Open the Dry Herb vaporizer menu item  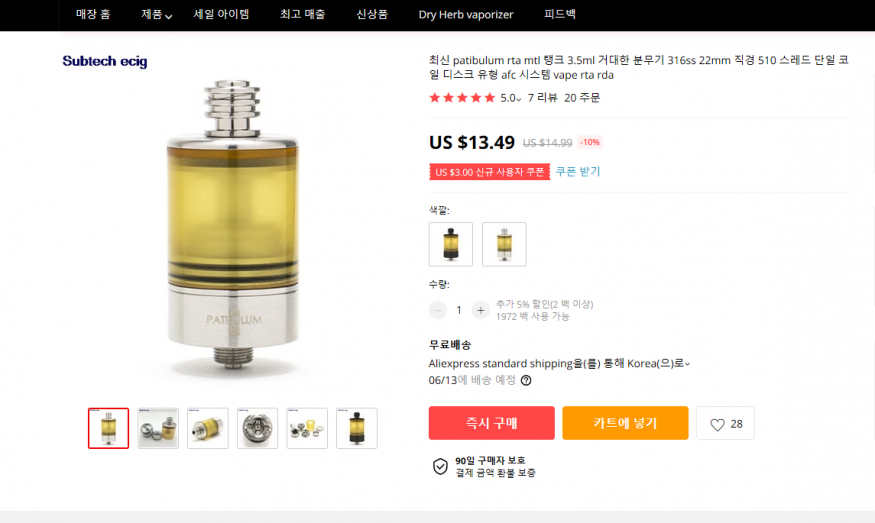[466, 15]
